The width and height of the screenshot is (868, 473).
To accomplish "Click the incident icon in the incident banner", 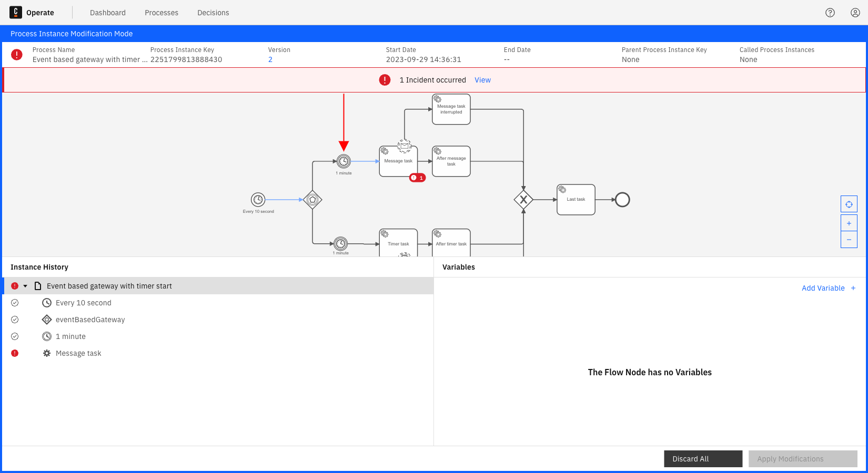I will tap(385, 80).
